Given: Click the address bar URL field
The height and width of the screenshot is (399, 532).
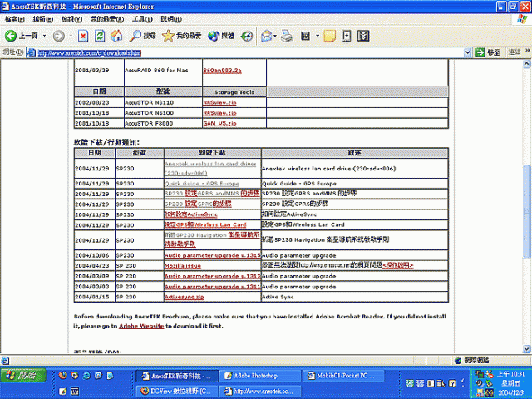Looking at the screenshot, I should (249, 52).
